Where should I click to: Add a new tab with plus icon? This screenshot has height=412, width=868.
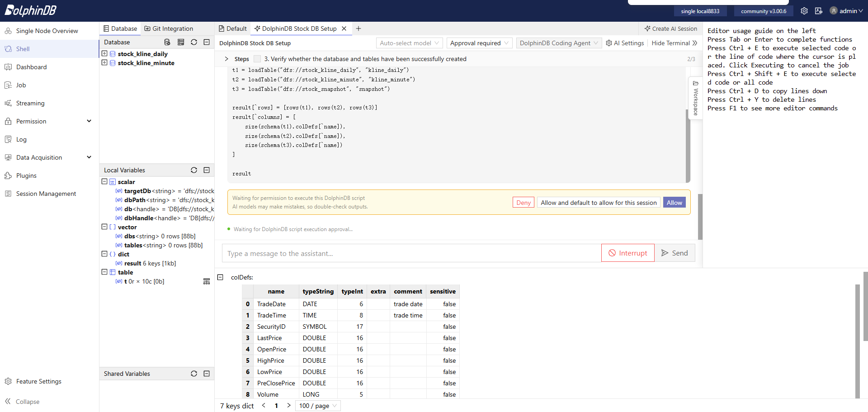(359, 28)
